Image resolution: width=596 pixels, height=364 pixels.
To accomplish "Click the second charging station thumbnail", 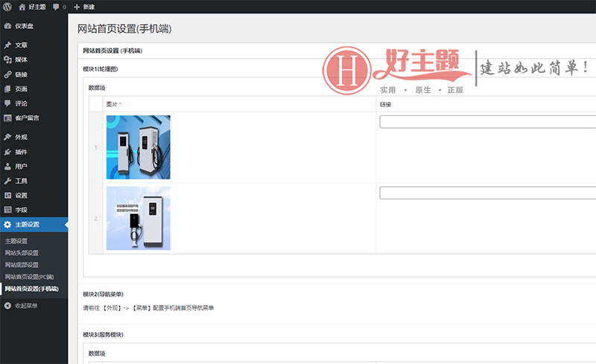I will tap(139, 219).
